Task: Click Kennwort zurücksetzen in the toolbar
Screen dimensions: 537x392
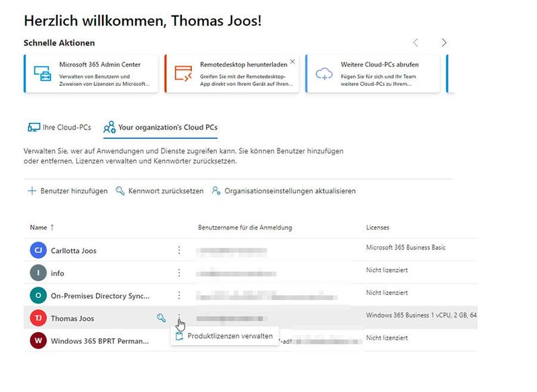Action: (x=160, y=191)
